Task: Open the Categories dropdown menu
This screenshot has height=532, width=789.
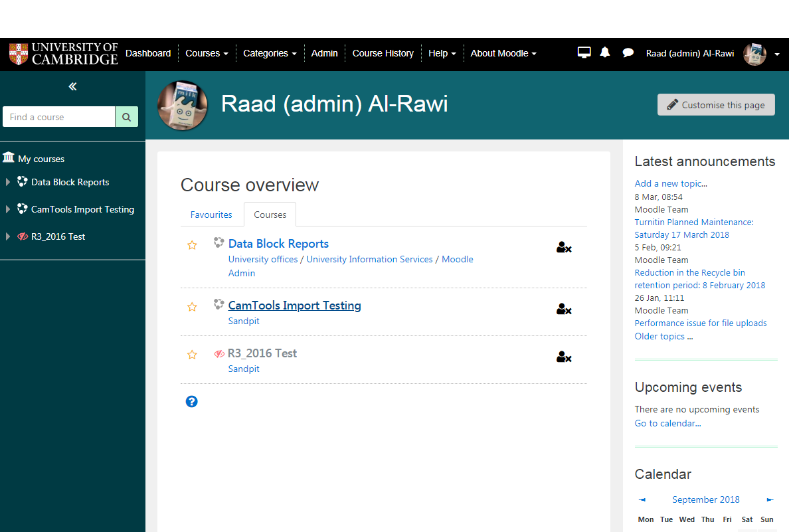Action: [x=270, y=53]
